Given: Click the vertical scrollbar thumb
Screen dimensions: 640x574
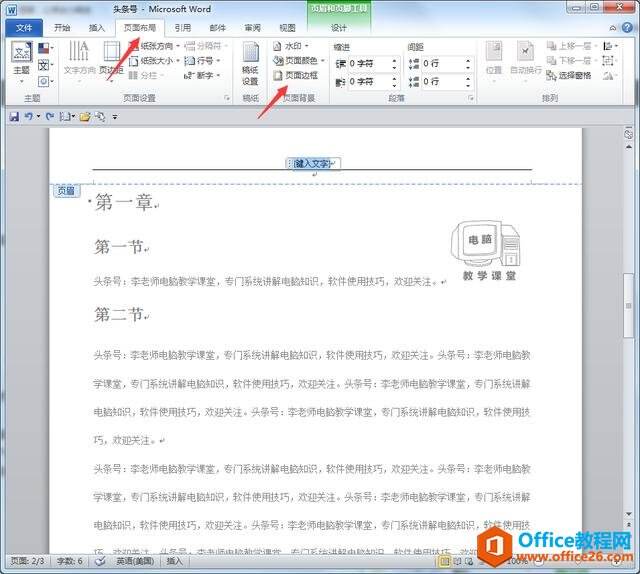Looking at the screenshot, I should click(629, 305).
